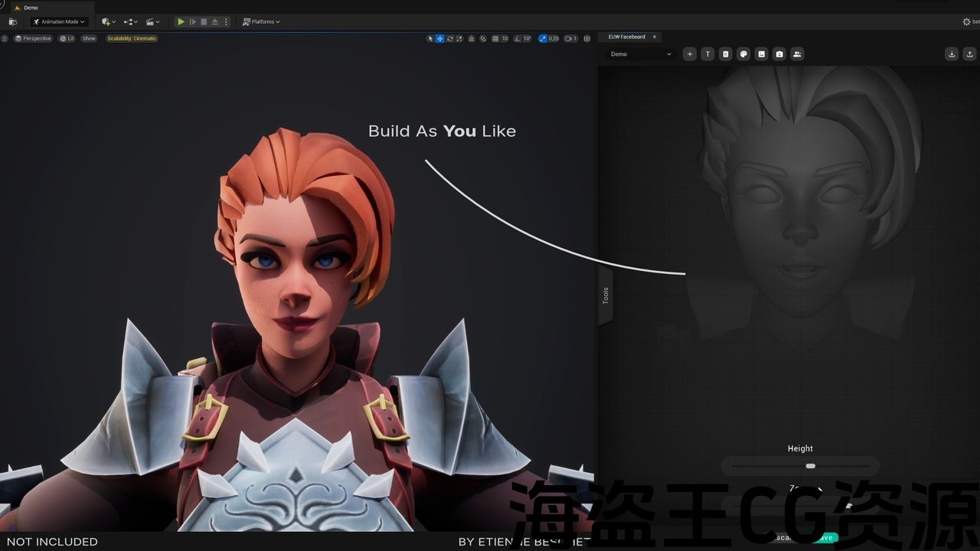Click the download icon in Faceboard

(x=952, y=54)
